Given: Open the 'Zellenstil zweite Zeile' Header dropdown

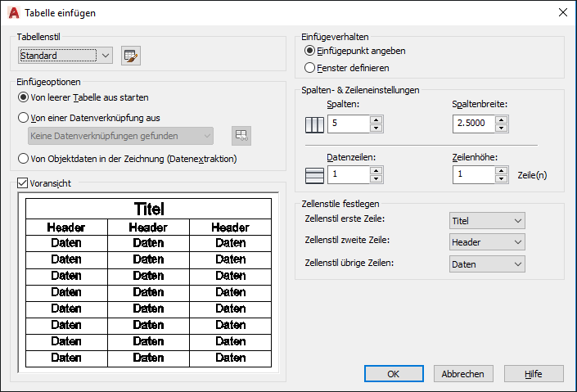Looking at the screenshot, I should point(487,242).
